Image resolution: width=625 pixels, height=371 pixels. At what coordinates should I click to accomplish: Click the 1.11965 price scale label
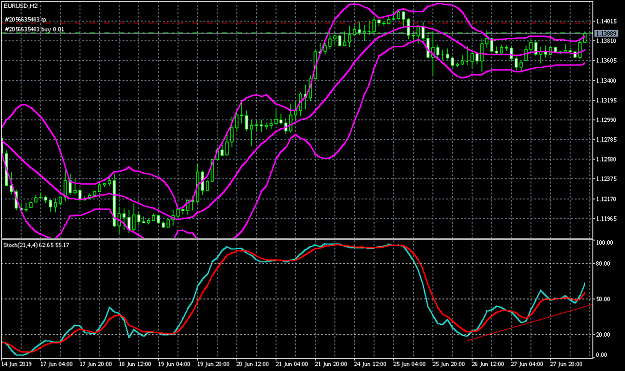click(x=607, y=218)
